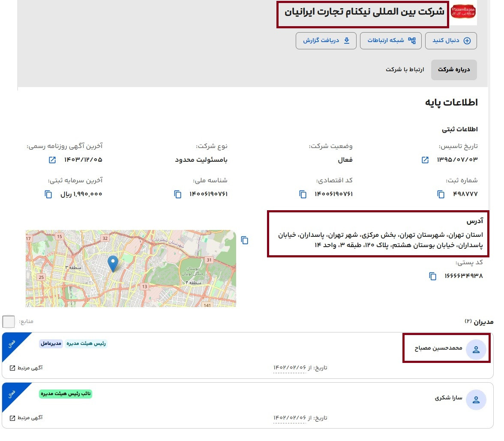Viewport: 504px width, 441px height.
Task: Click company type value بامسئولیت محدود
Action: [x=201, y=160]
